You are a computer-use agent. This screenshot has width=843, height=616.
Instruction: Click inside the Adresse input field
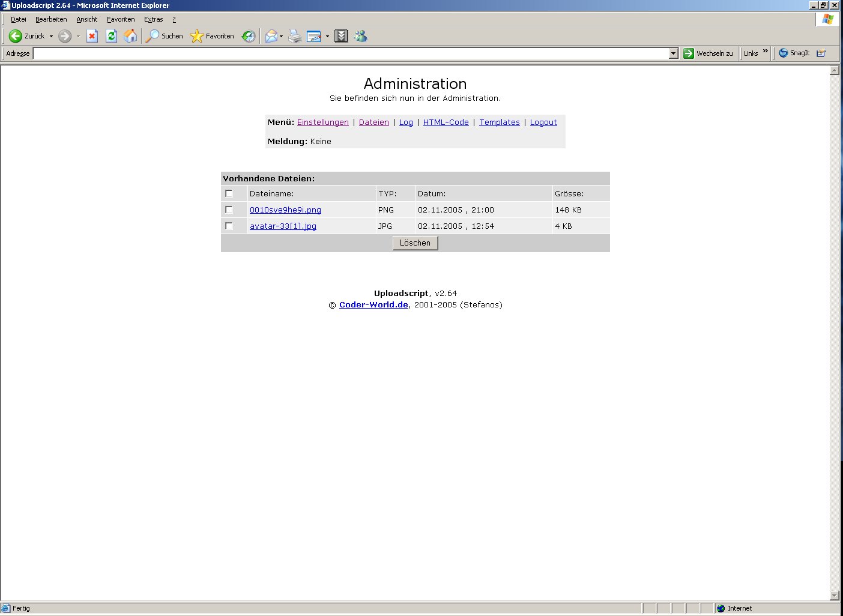(x=351, y=53)
